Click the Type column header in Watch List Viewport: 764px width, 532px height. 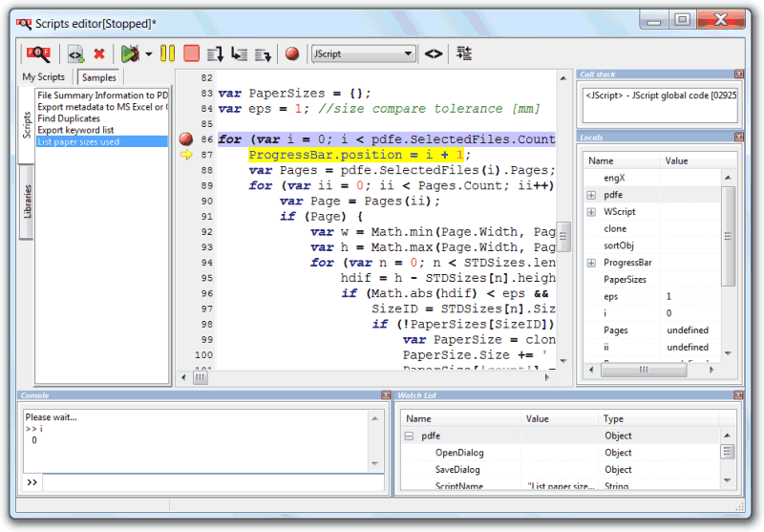658,418
